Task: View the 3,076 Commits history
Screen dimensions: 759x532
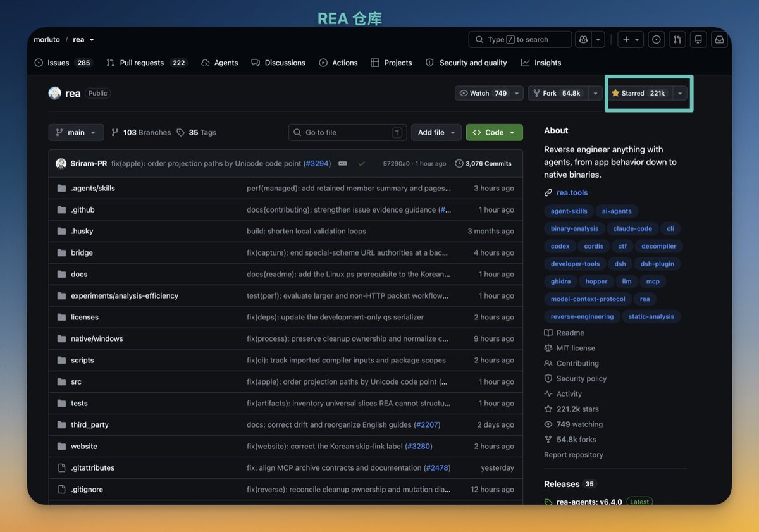Action: tap(483, 163)
